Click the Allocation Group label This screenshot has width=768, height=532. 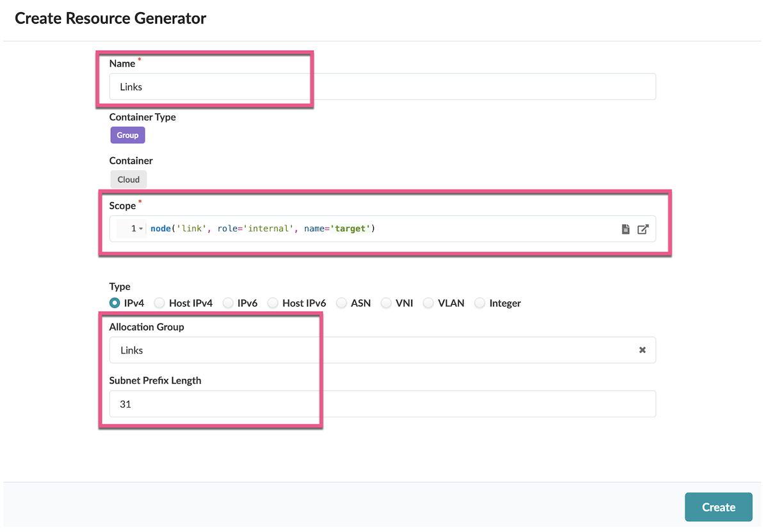147,326
